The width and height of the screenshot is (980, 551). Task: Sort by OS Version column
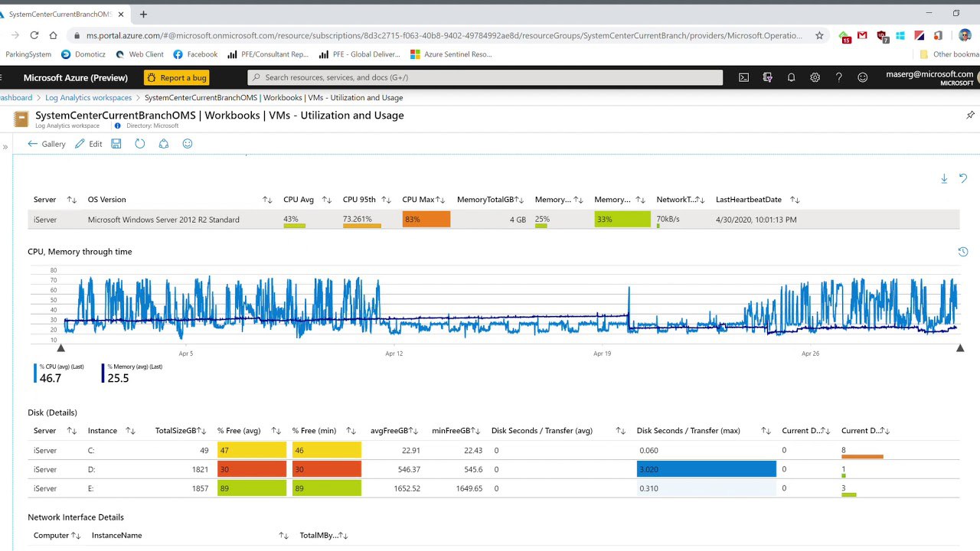click(x=267, y=200)
